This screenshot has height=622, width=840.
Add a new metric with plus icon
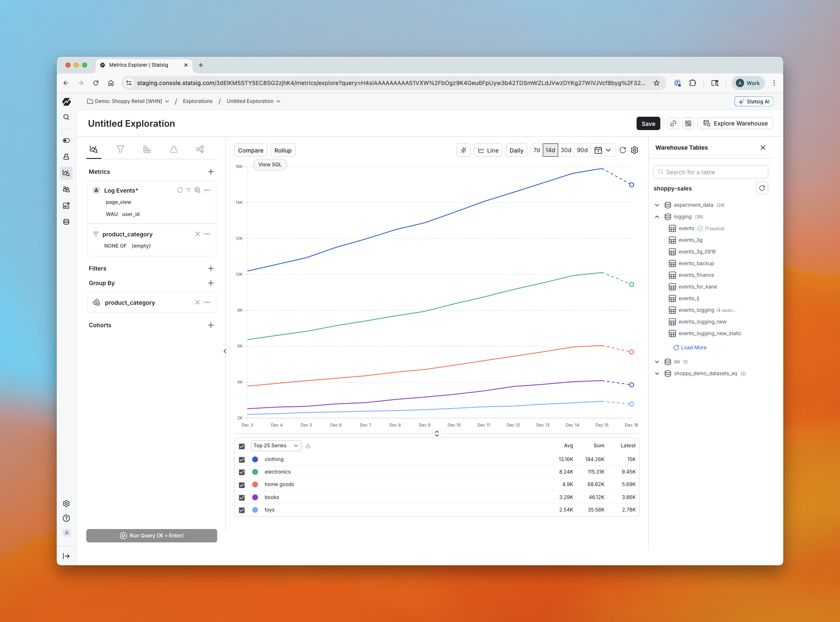tap(211, 172)
